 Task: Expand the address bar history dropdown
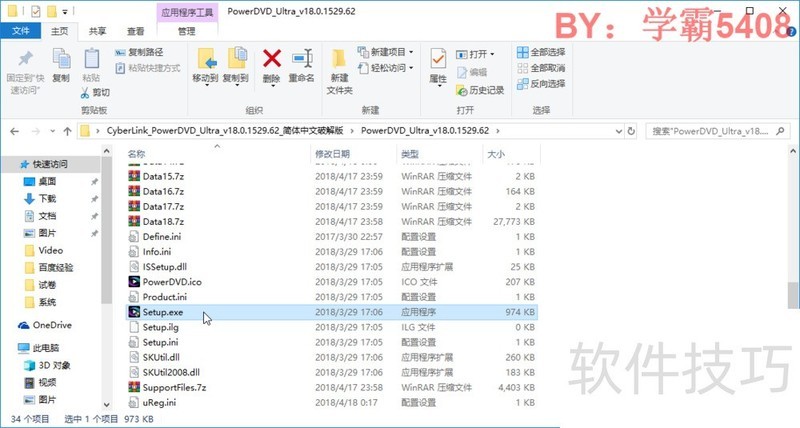[619, 131]
